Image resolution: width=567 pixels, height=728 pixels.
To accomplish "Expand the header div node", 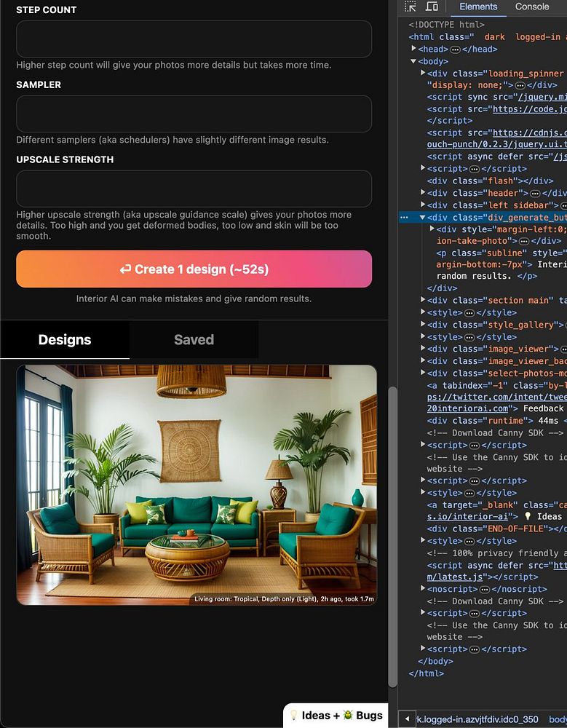I will (423, 193).
